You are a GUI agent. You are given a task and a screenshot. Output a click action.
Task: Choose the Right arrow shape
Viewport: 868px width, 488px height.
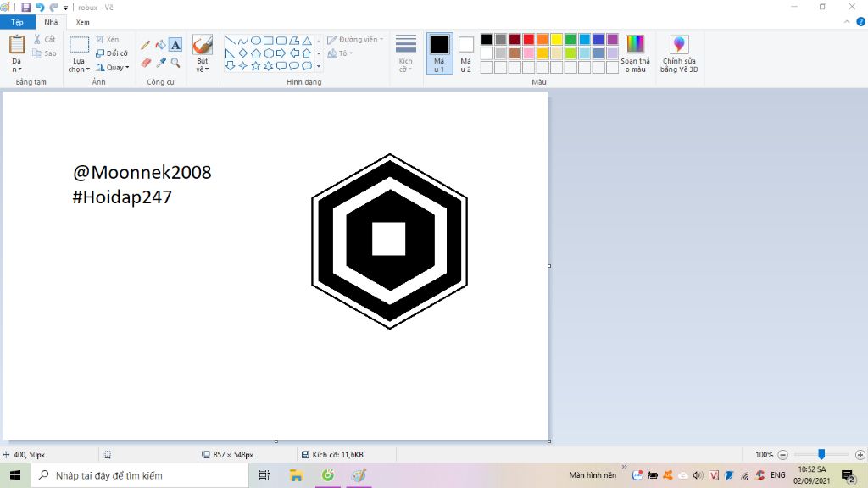tap(281, 53)
